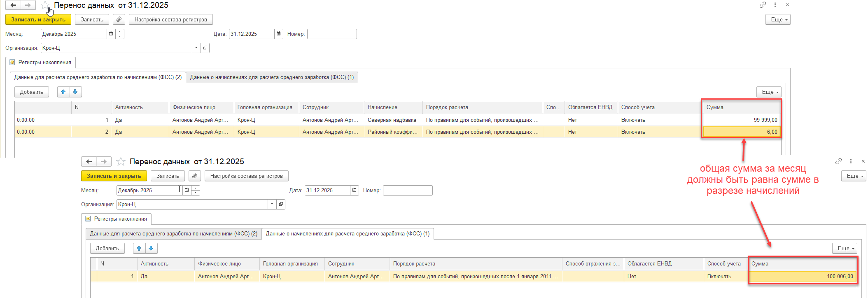868x298 pixels.
Task: Click the yellow Записать и закрыть button in the top window
Action: point(38,19)
